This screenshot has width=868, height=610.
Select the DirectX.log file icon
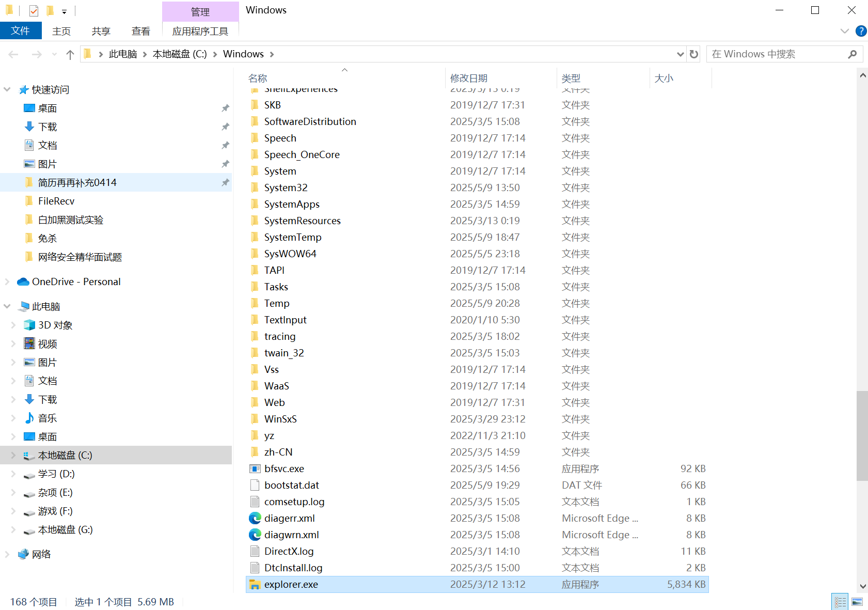click(255, 551)
